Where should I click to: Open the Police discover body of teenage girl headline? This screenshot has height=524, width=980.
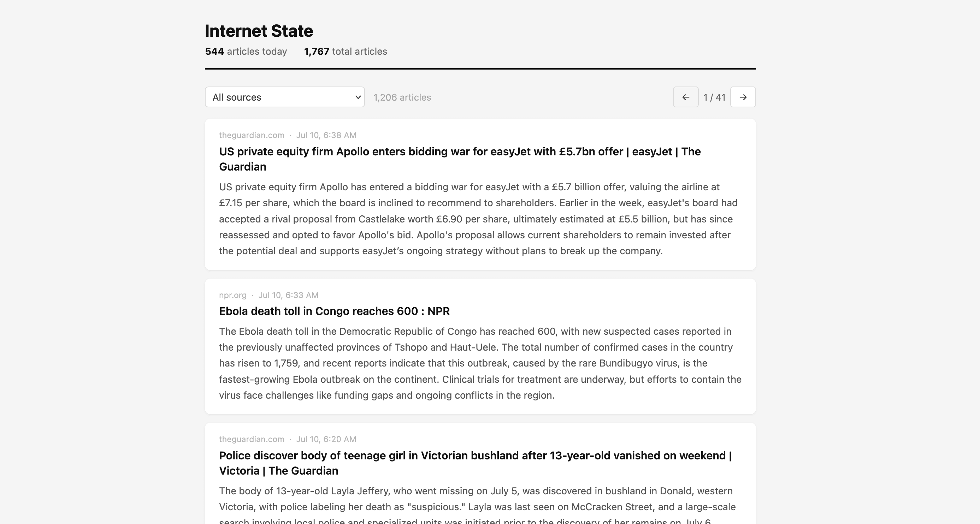pyautogui.click(x=475, y=463)
